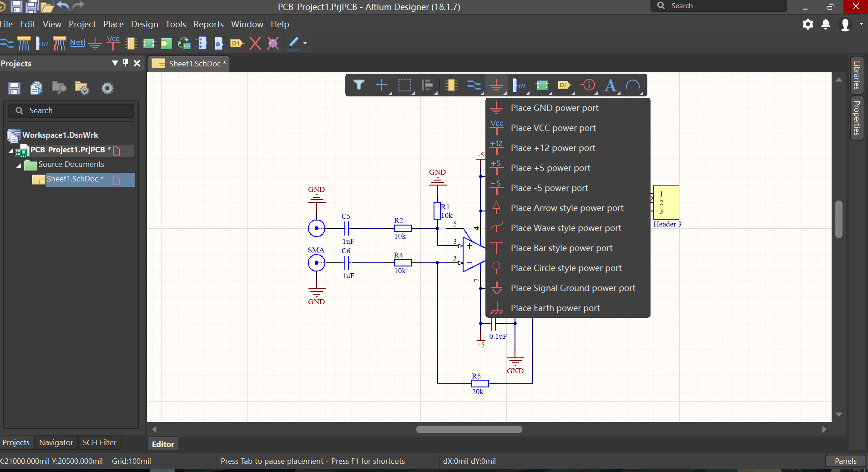Open the pencil drawing tool dropdown arrow
Image resolution: width=868 pixels, height=472 pixels.
tap(305, 43)
